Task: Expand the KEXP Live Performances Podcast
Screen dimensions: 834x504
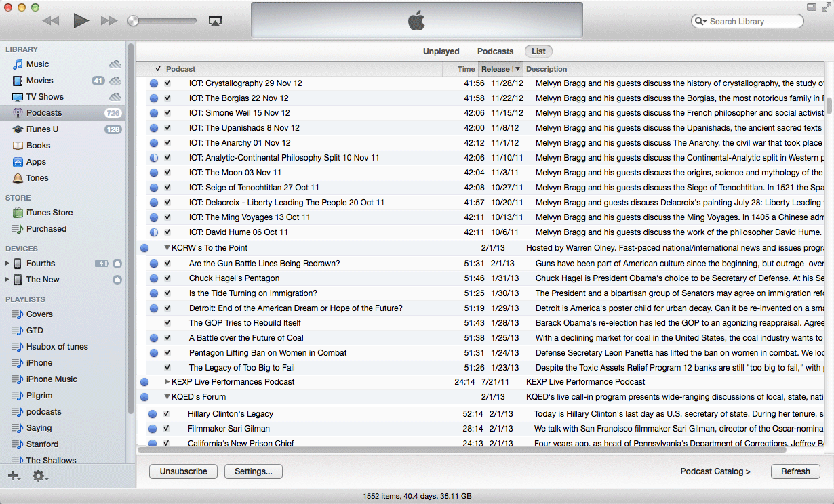Action: (167, 382)
